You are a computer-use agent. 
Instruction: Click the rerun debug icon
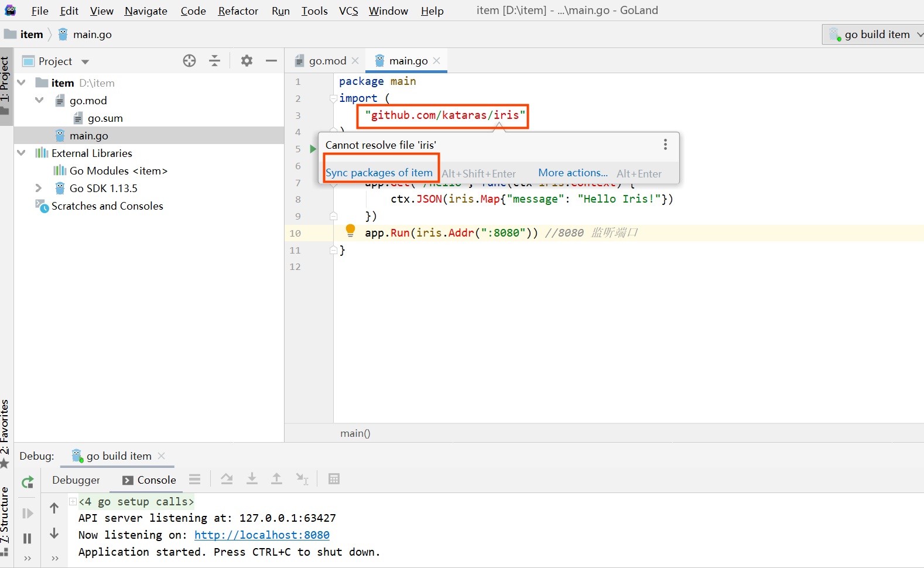pyautogui.click(x=28, y=482)
